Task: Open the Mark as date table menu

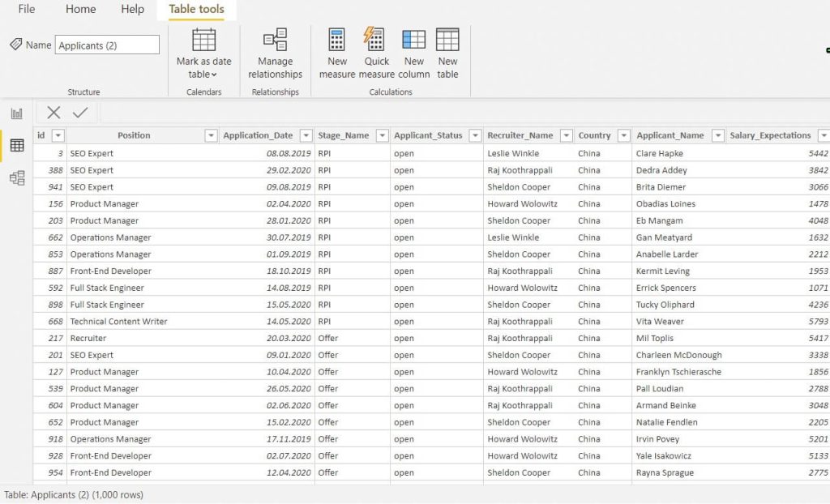Action: (x=203, y=53)
